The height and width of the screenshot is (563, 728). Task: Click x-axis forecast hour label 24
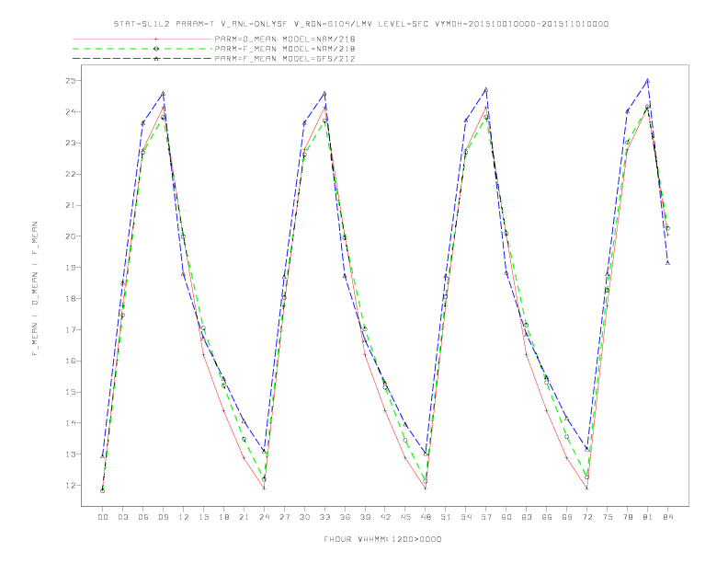264,517
